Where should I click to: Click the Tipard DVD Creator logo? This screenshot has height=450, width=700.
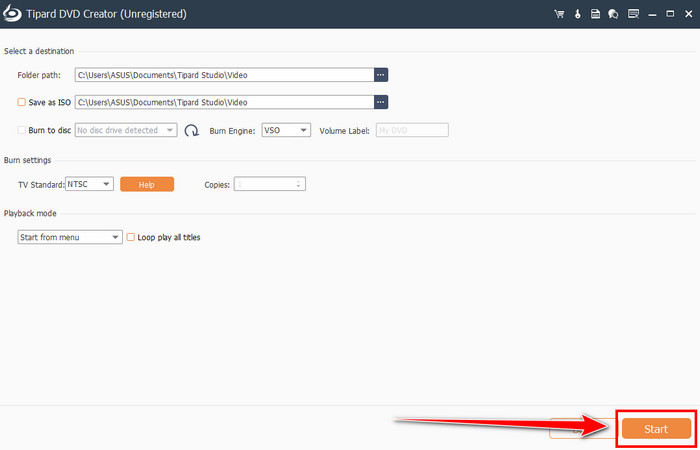(12, 14)
